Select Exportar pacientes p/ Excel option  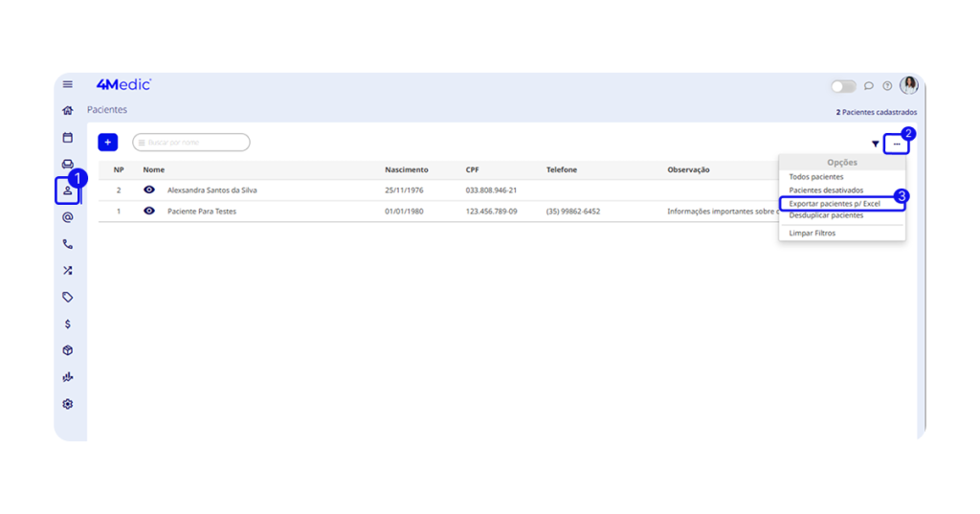pyautogui.click(x=835, y=204)
